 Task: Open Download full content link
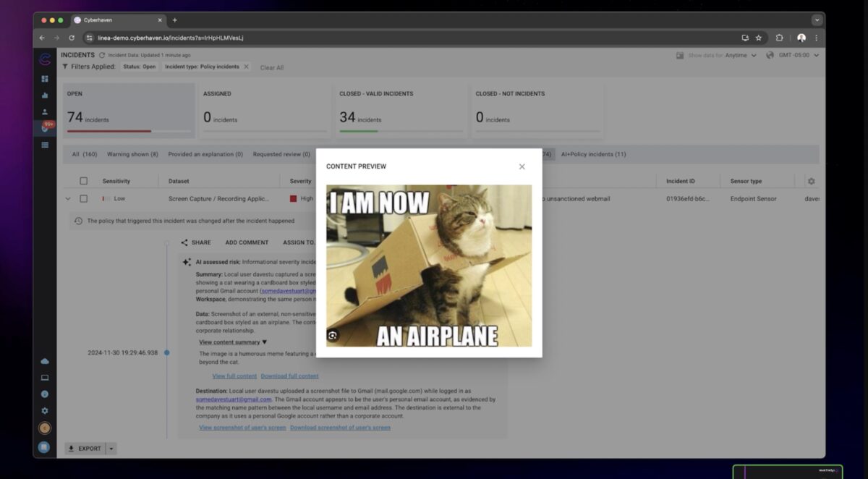pos(289,376)
